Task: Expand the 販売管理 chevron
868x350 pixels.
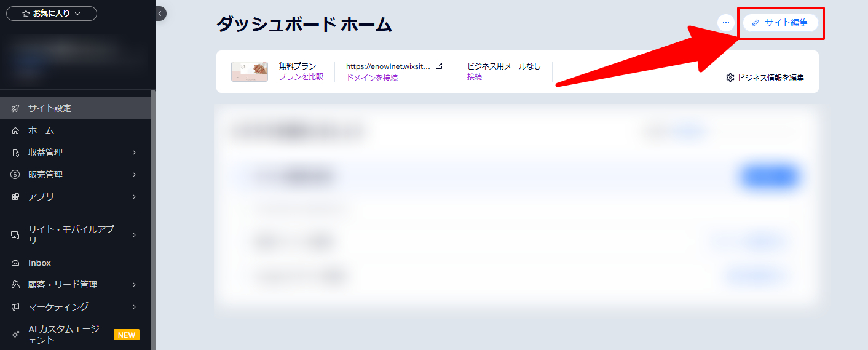Action: point(134,175)
